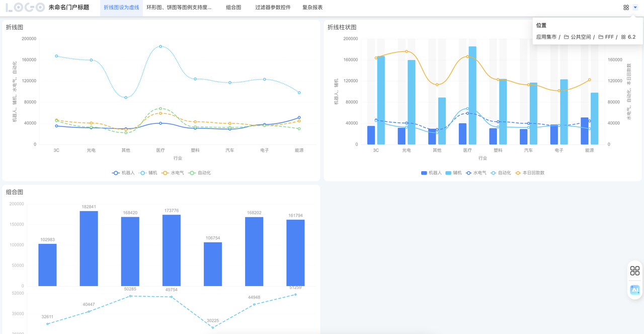644x334 pixels.
Task: Click the 6.2 item in location path
Action: coord(628,37)
